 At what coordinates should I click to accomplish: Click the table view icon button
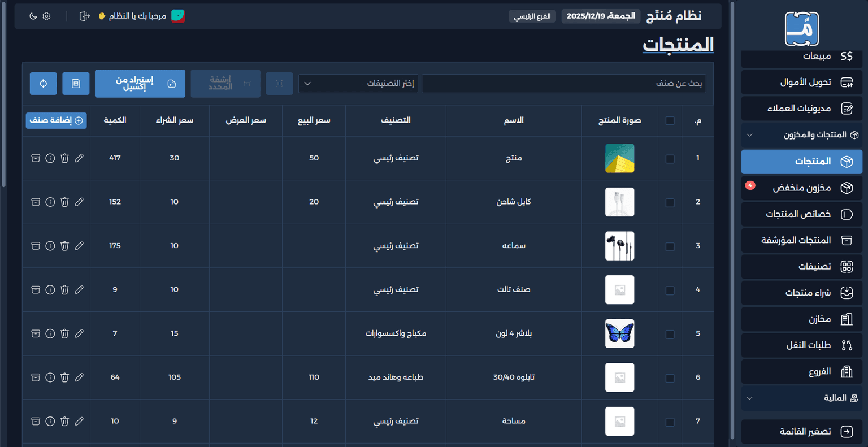[x=76, y=84]
